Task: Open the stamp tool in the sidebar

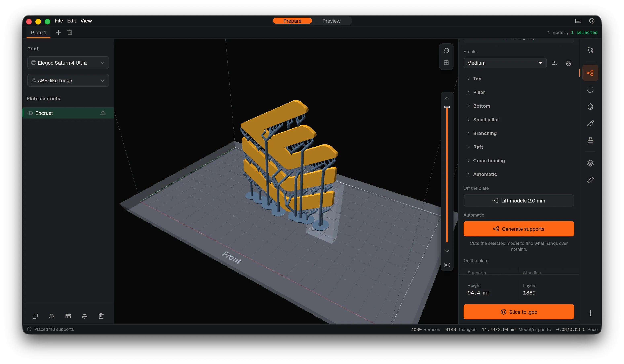Action: [x=590, y=140]
